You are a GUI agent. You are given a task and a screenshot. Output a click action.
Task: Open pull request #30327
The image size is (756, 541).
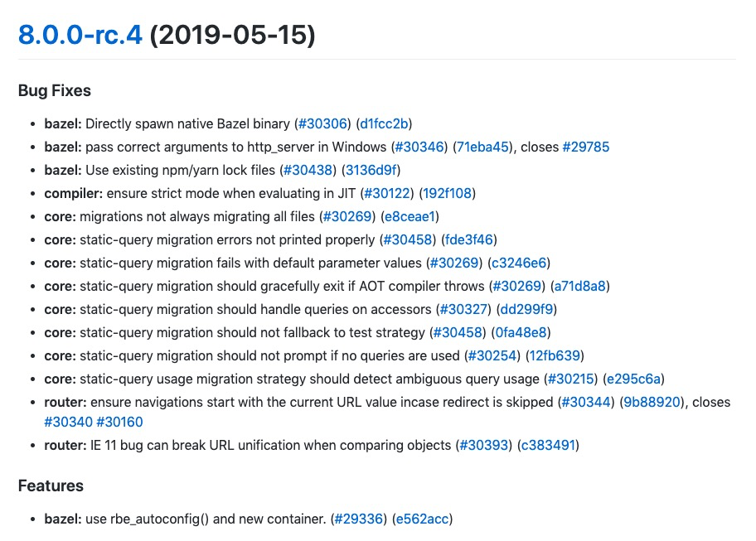465,309
